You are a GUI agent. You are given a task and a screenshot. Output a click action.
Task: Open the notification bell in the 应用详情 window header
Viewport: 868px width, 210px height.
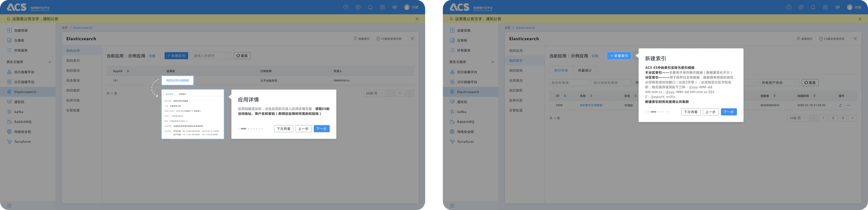pyautogui.click(x=370, y=7)
